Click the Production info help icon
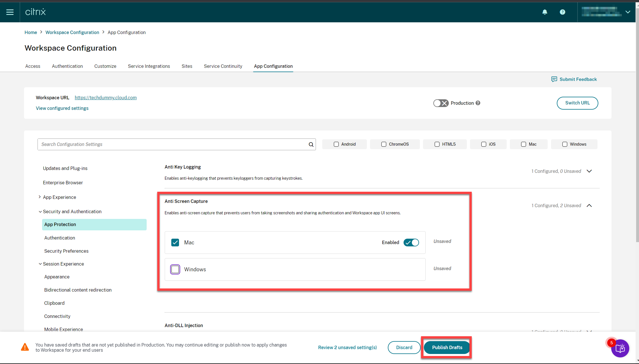 point(478,103)
